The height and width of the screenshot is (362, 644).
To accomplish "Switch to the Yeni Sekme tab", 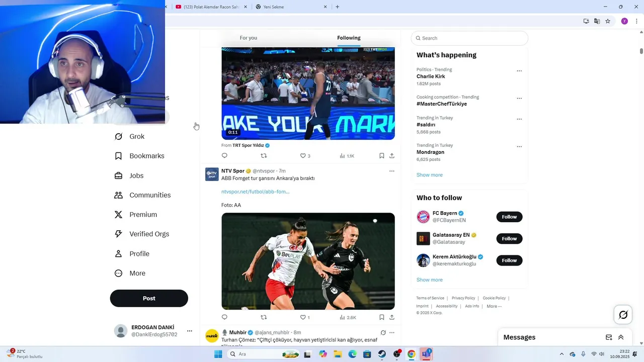I will [291, 7].
